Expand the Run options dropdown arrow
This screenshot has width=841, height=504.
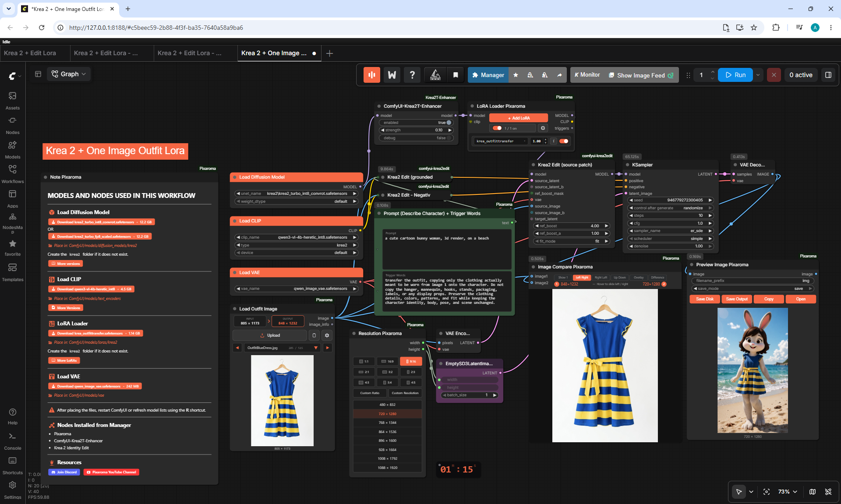coord(758,75)
